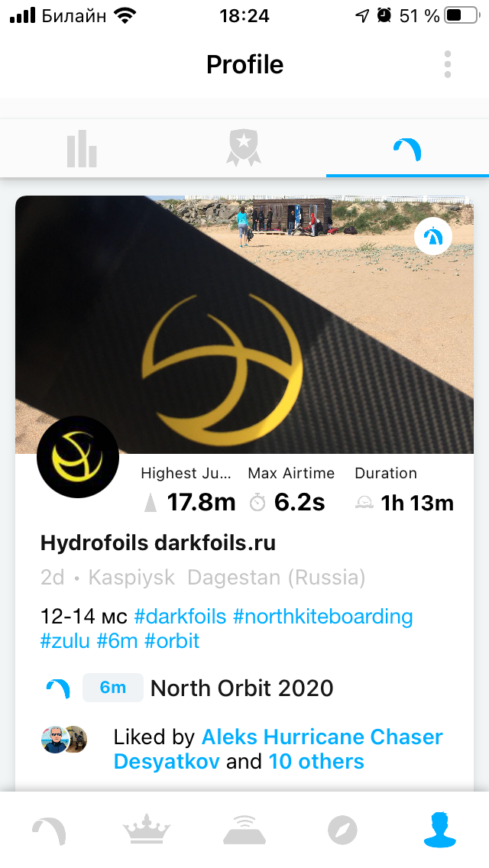Viewport: 489px width, 868px height.
Task: Open the achievements badge tab
Action: (x=244, y=147)
